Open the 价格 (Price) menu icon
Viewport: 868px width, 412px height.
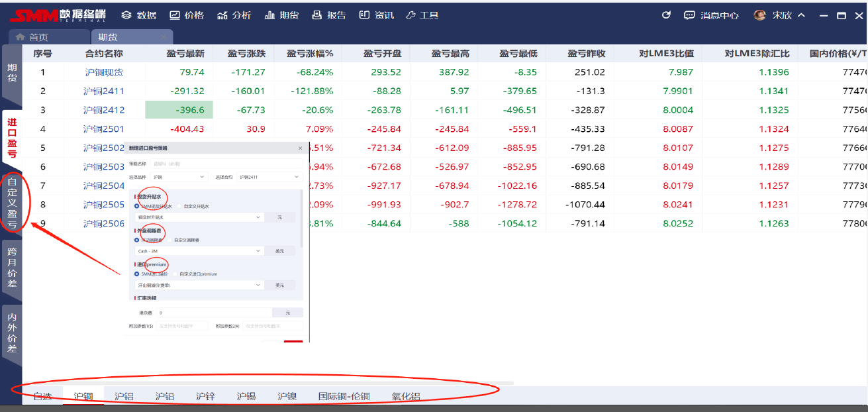tap(175, 15)
